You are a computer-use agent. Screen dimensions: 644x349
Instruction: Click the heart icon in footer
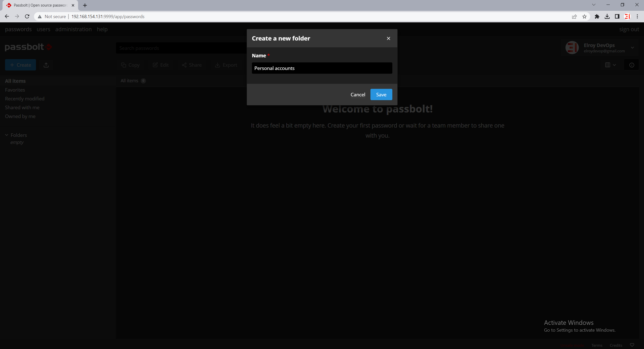[x=632, y=345]
